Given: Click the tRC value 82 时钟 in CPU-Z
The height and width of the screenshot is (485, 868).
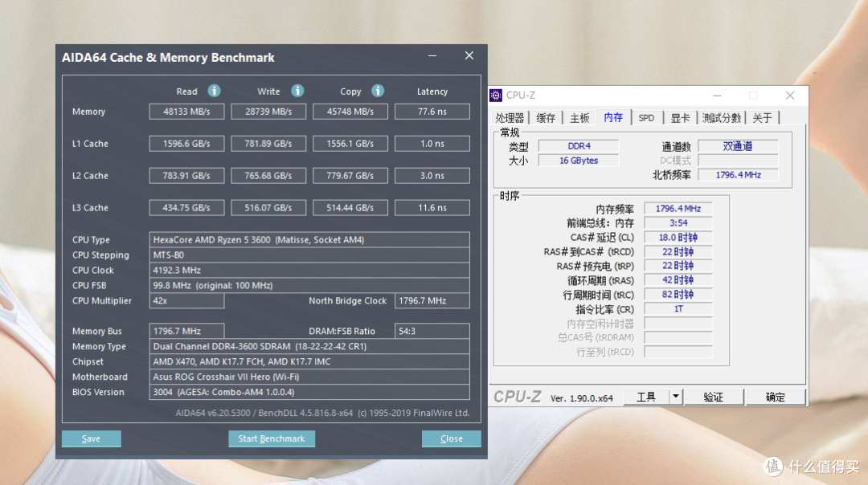Looking at the screenshot, I should coord(678,294).
